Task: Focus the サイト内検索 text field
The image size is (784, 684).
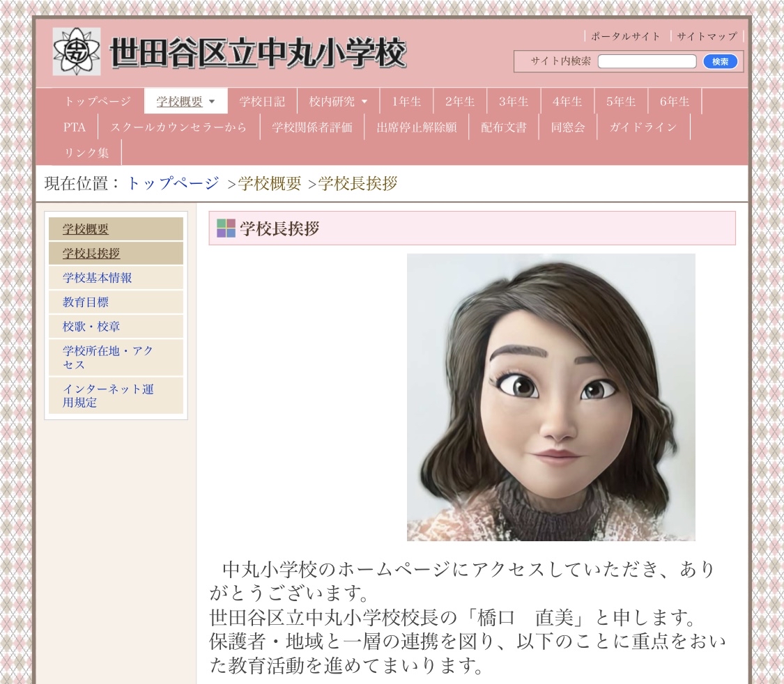Action: 647,61
